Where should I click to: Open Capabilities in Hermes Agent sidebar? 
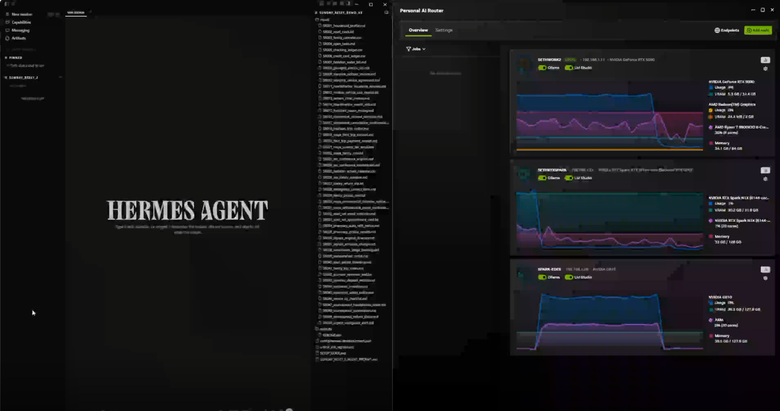[18, 22]
